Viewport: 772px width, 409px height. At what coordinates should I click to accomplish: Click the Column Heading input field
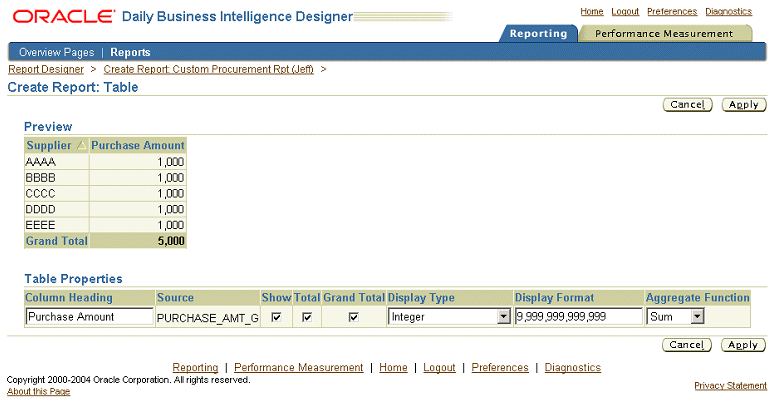tap(89, 316)
